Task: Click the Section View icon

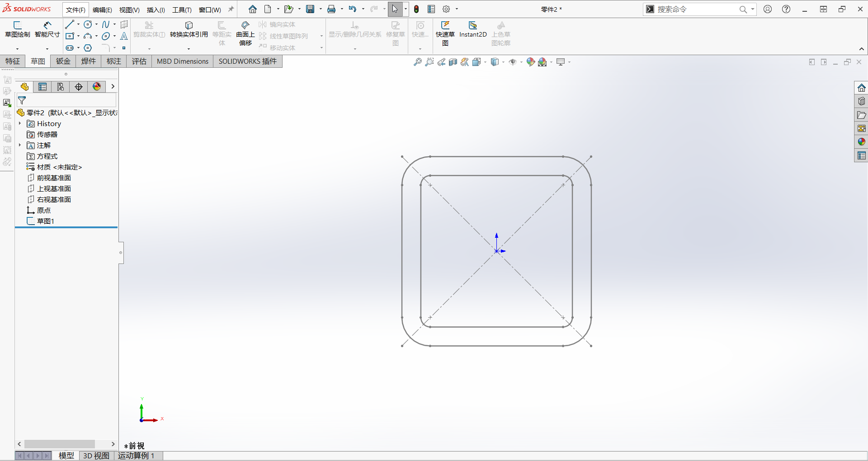Action: [x=453, y=62]
